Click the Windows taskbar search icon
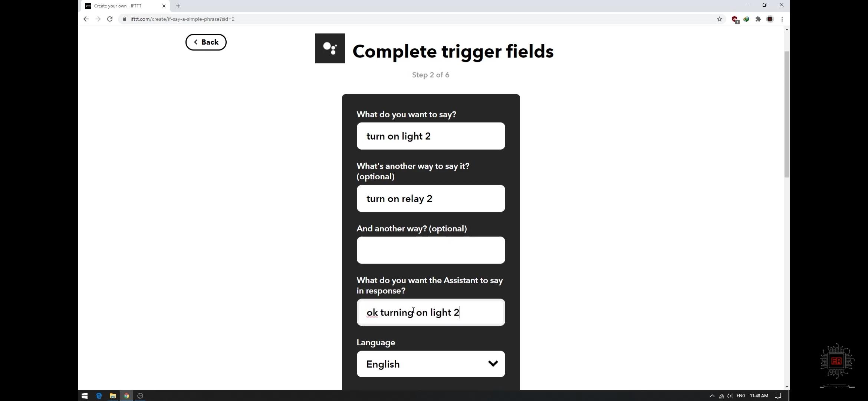868x401 pixels. (x=85, y=395)
